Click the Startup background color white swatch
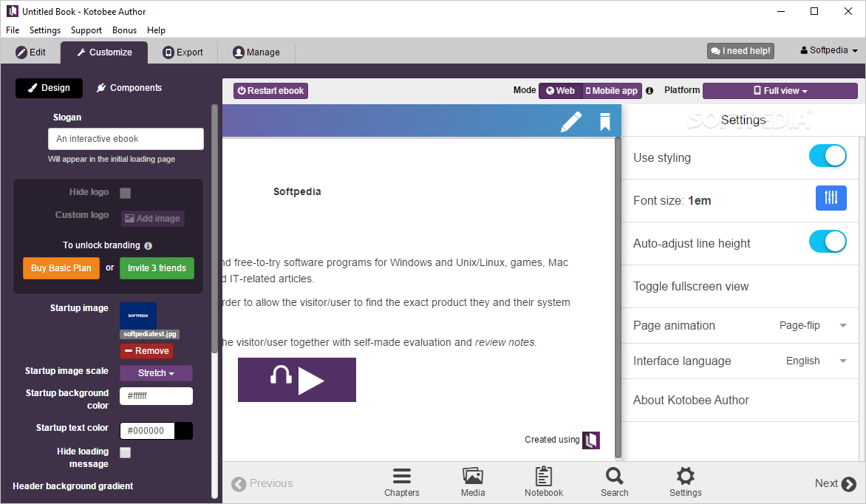The image size is (866, 504). click(x=183, y=396)
